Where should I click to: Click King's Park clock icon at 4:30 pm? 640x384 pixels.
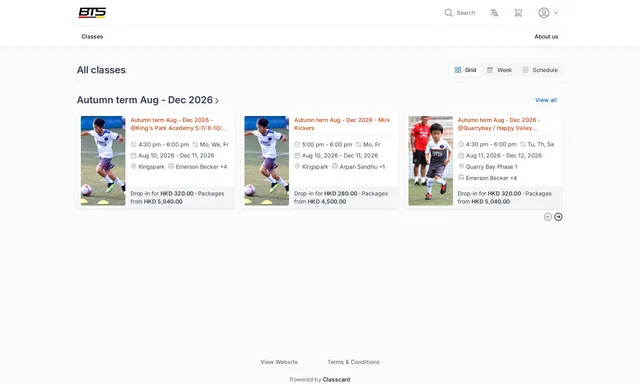pyautogui.click(x=133, y=144)
